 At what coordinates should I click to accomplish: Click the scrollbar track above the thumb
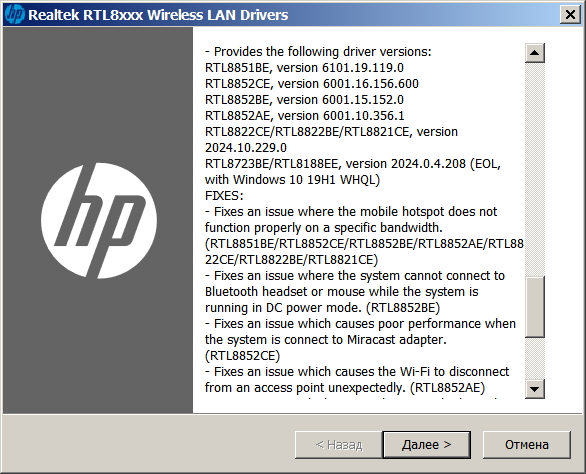(x=534, y=169)
